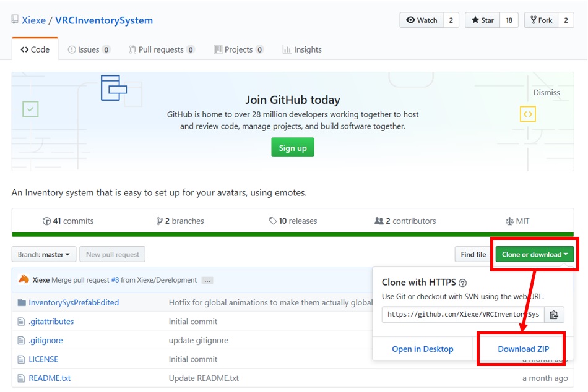Screen dimensions: 588x392
Task: Expand the Clone or download dropdown
Action: pyautogui.click(x=535, y=254)
